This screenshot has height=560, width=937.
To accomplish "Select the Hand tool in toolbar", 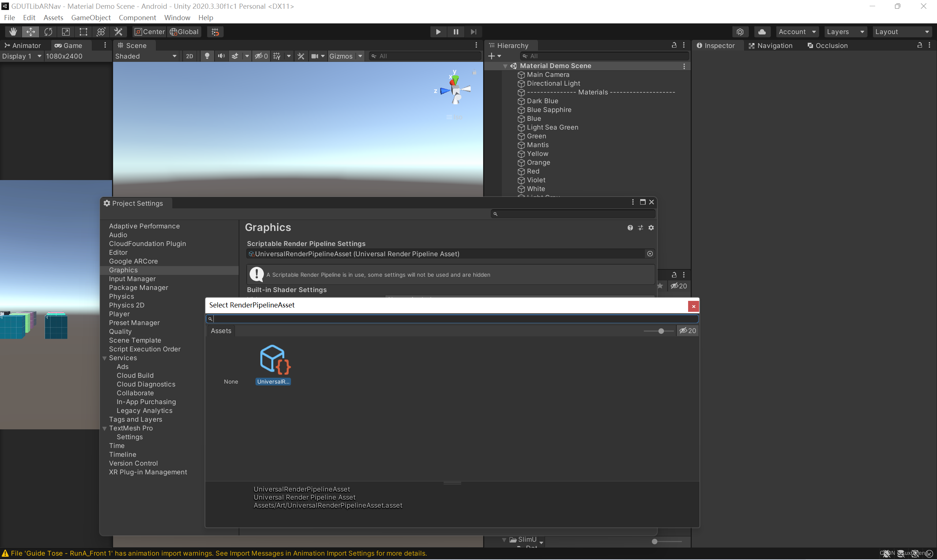I will click(x=13, y=32).
